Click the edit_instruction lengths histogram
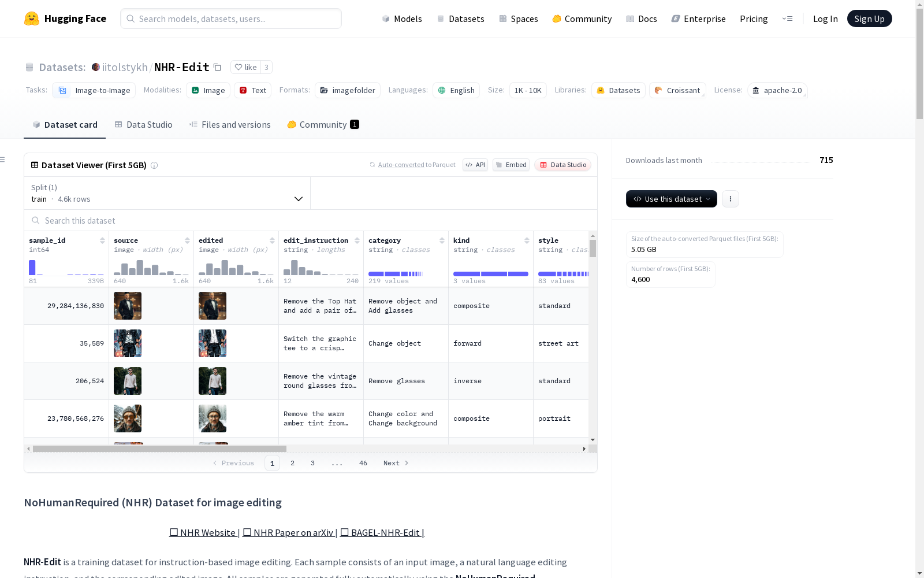 (321, 268)
